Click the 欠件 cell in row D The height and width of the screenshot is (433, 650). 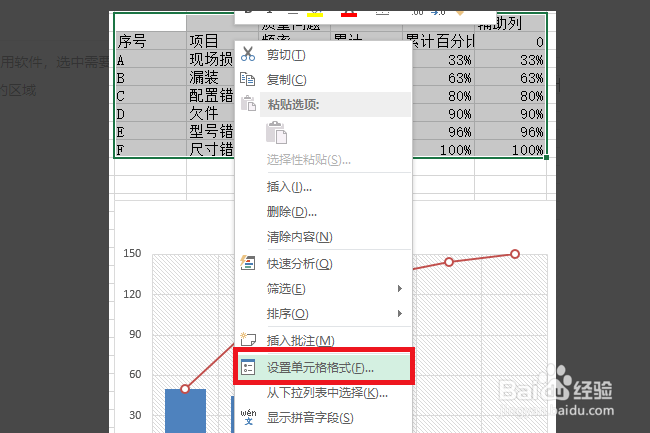(x=211, y=113)
